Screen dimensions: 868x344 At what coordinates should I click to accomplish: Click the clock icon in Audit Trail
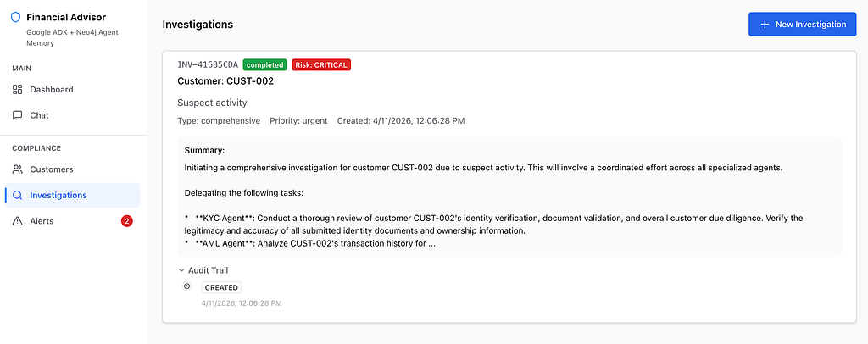(x=187, y=286)
